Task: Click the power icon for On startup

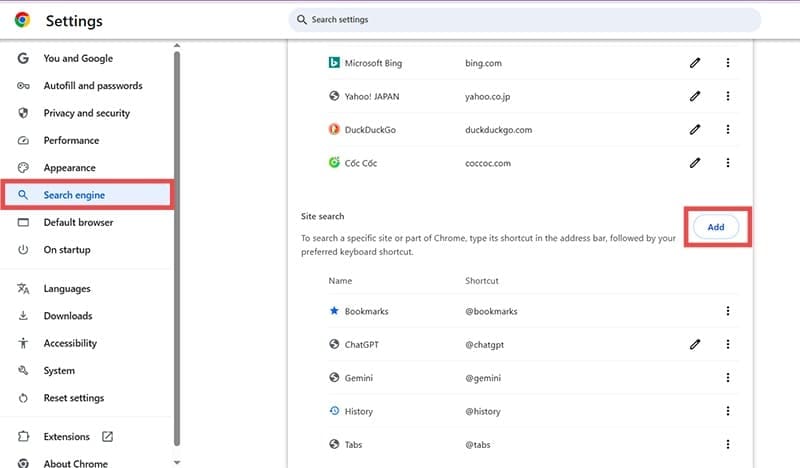Action: 23,250
